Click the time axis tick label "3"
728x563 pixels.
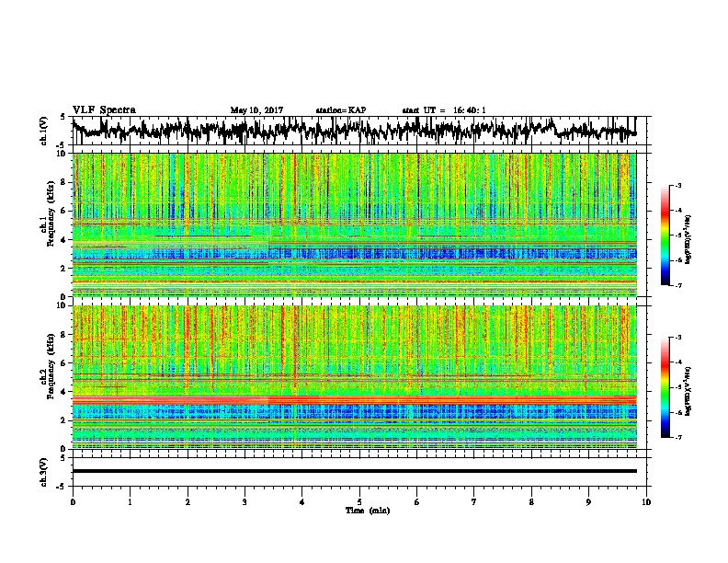click(245, 502)
